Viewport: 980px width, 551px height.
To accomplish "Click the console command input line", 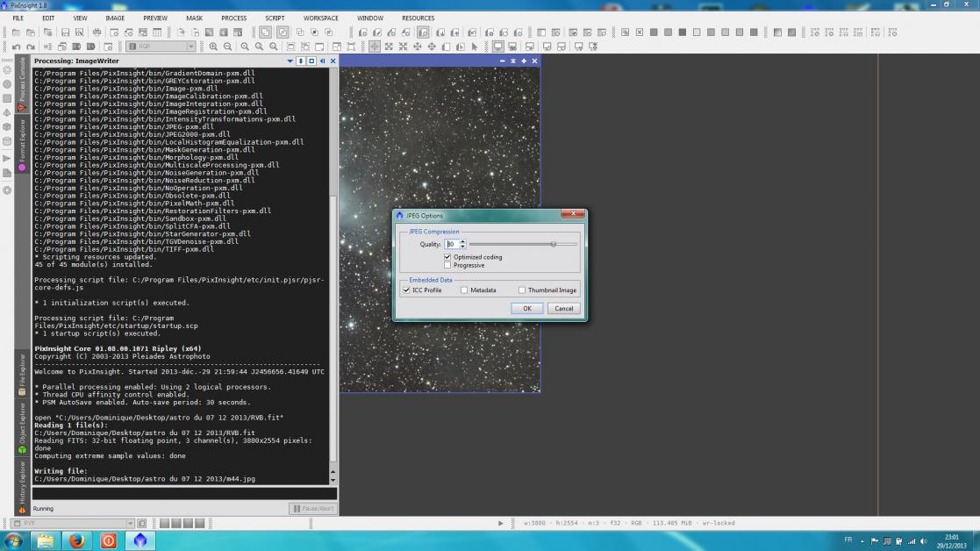I will point(184,494).
